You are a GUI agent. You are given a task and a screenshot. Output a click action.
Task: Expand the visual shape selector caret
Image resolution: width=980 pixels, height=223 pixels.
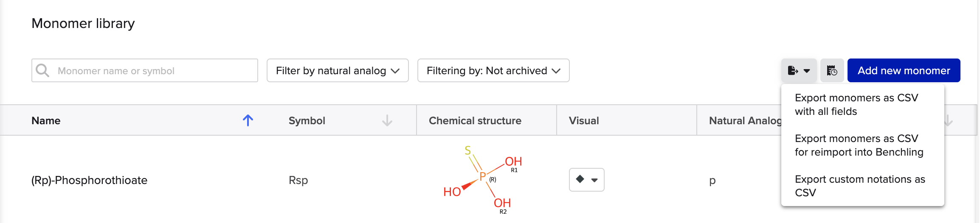[x=594, y=180]
